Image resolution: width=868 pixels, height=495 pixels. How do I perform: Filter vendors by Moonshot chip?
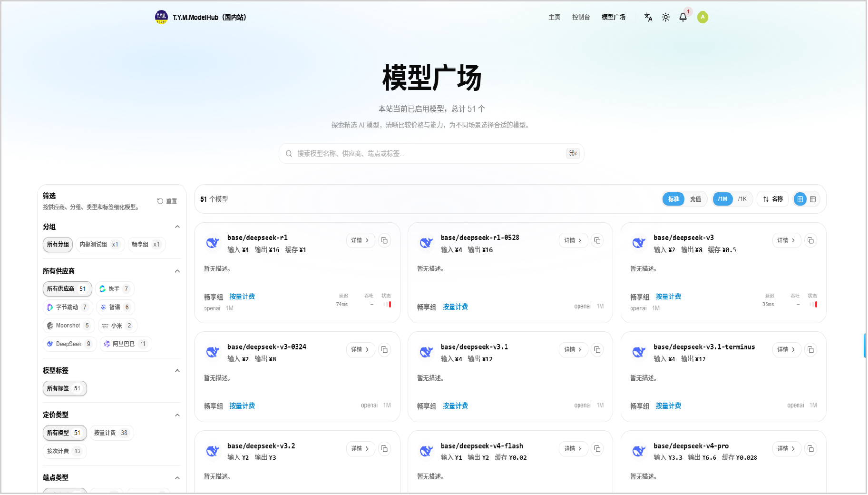pos(68,326)
